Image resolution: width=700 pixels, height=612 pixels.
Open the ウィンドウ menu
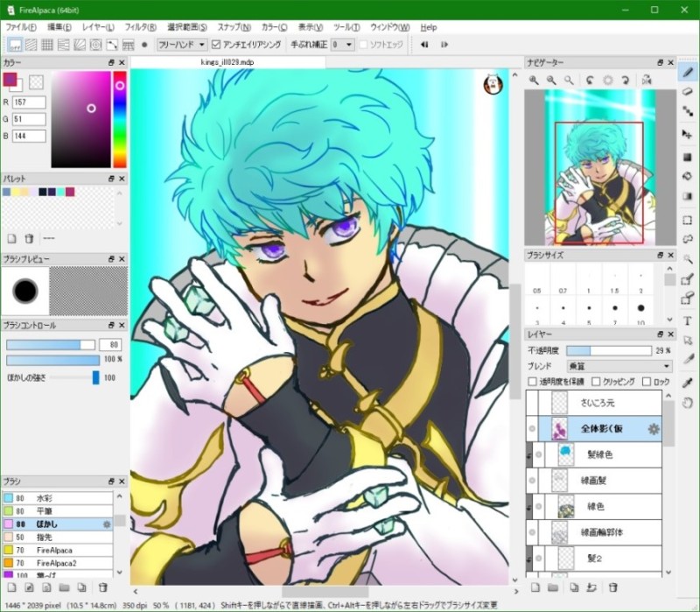coord(389,27)
